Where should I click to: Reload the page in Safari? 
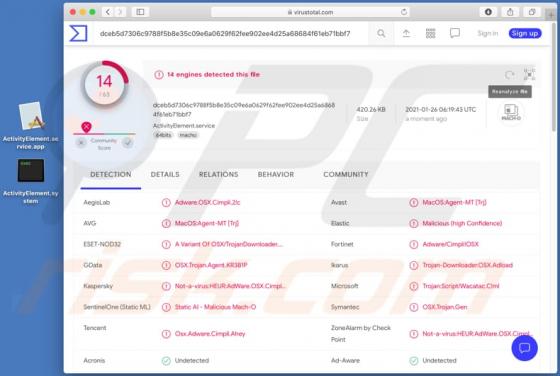[404, 12]
